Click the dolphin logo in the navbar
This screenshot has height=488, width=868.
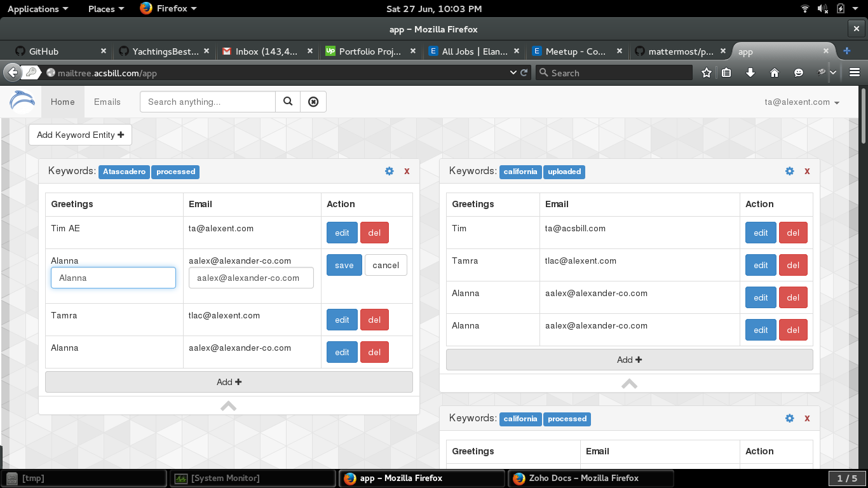22,102
